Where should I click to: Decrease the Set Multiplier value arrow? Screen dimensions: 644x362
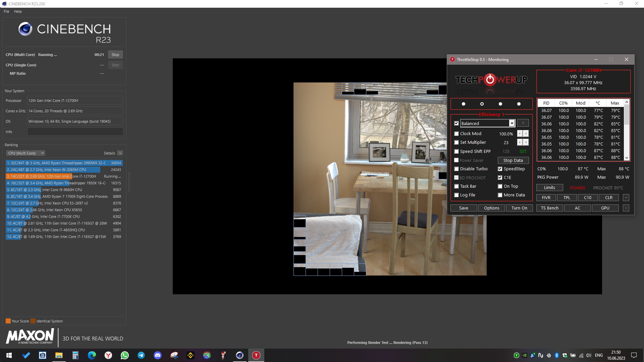(520, 142)
